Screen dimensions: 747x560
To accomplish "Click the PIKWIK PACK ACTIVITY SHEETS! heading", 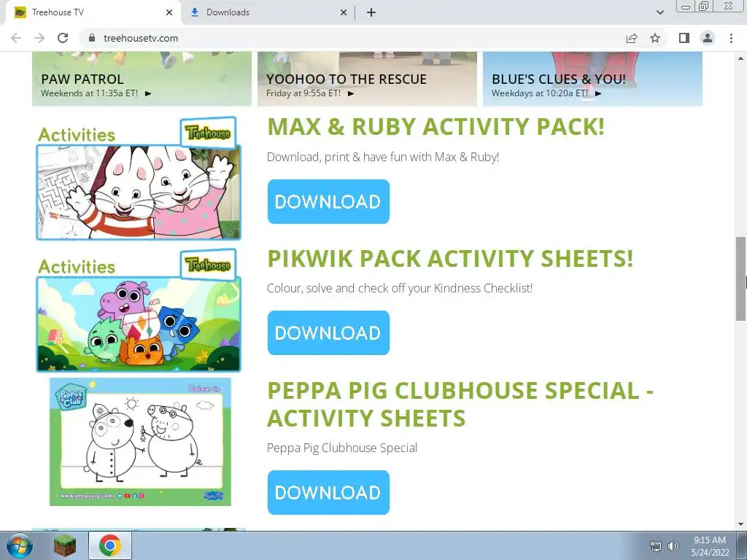I will click(450, 259).
